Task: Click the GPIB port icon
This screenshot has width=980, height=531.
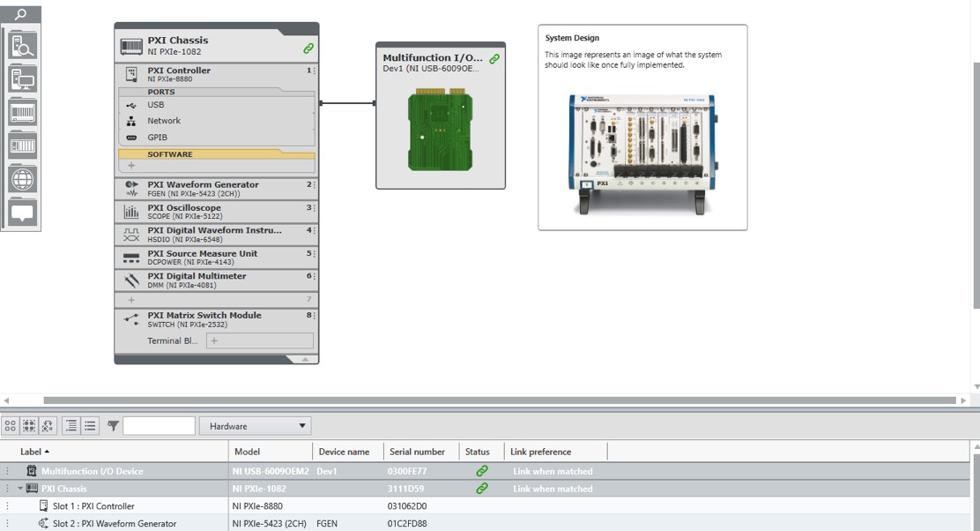Action: tap(131, 138)
